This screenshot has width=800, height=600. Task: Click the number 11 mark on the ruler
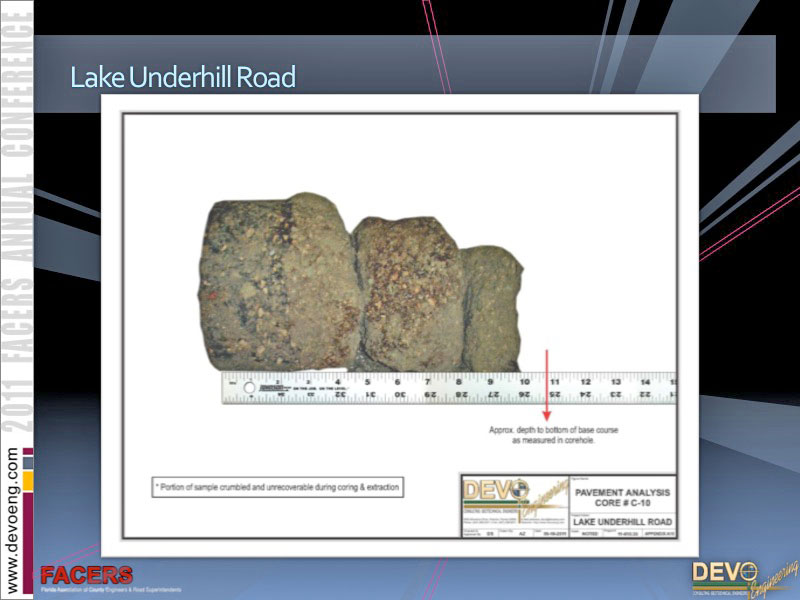(x=554, y=381)
